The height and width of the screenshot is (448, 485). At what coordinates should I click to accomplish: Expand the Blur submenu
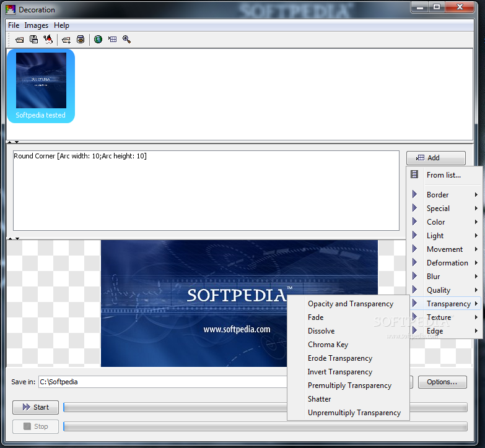[444, 276]
